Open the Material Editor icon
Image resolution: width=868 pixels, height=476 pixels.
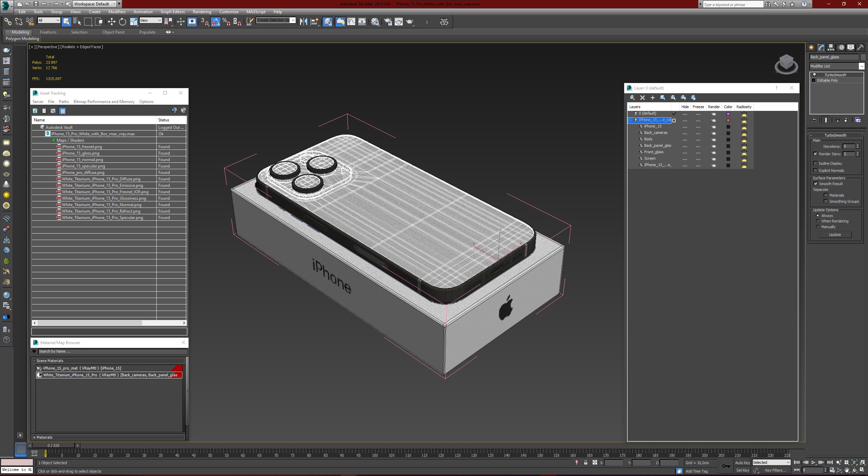point(375,22)
